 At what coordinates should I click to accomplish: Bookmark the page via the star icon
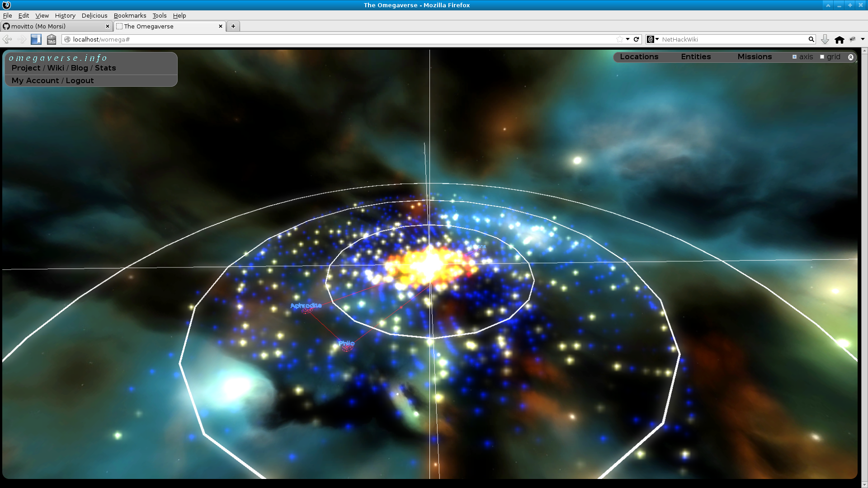[620, 39]
